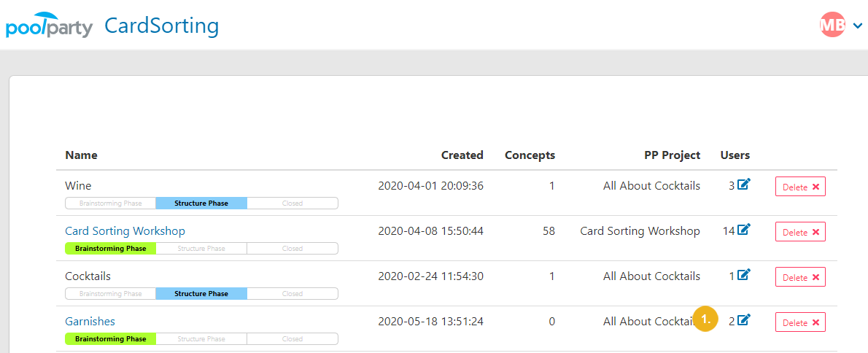Open the Garnishes session link

(90, 322)
